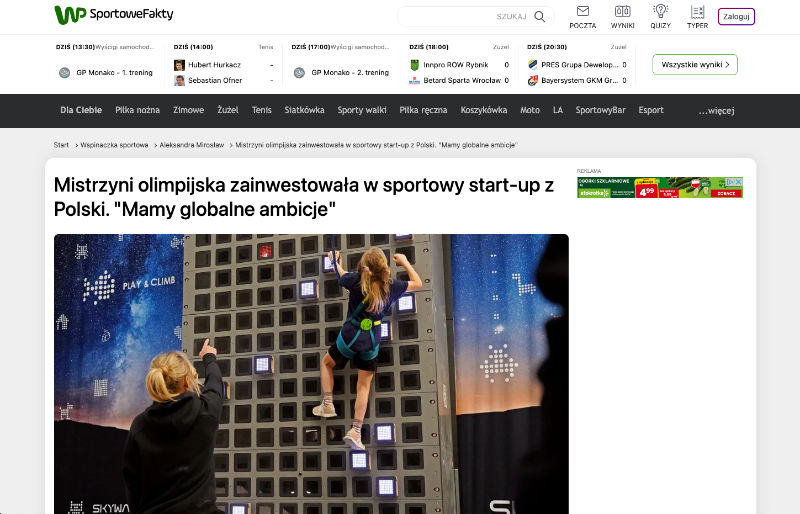Click the search magnifier icon
The height and width of the screenshot is (514, 800).
point(539,16)
